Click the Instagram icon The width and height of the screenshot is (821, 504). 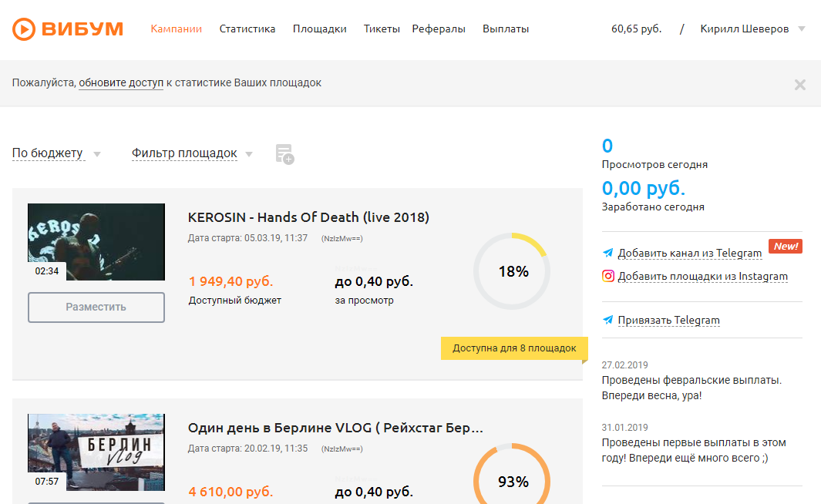[608, 276]
